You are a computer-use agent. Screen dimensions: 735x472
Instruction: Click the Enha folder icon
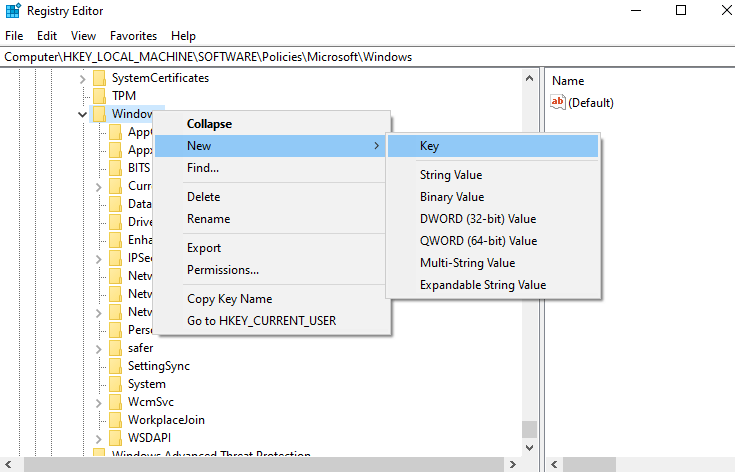coord(115,240)
